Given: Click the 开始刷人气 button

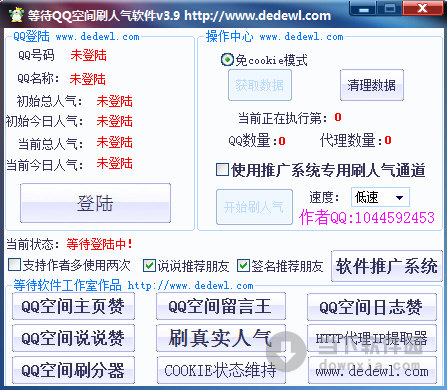Looking at the screenshot, I should (254, 207).
